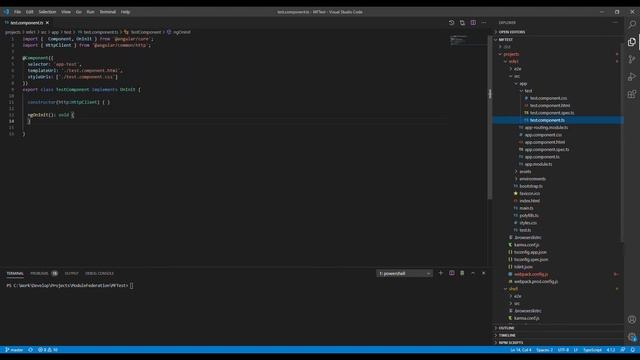
Task: Switch to the Debug Console tab
Action: (99, 273)
